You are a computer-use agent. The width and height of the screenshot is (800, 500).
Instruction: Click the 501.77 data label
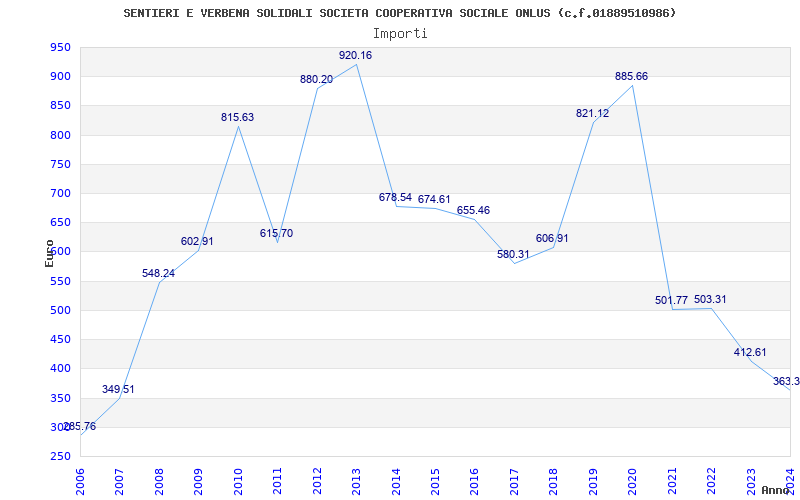click(671, 301)
